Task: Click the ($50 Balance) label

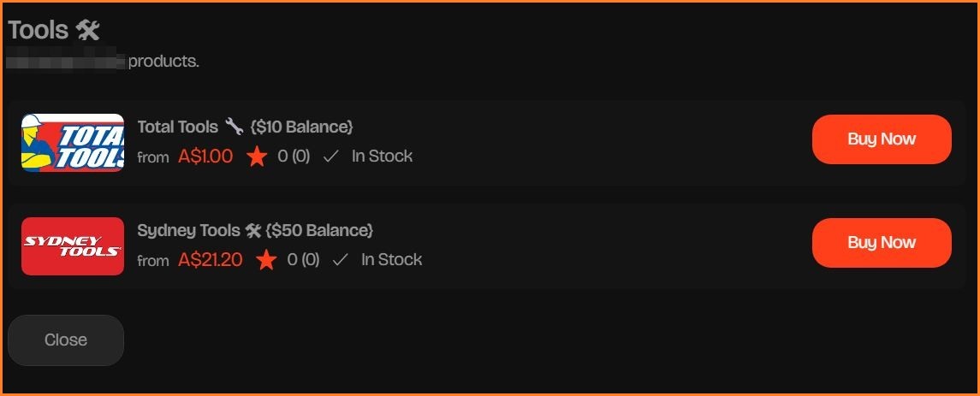Action: tap(319, 231)
